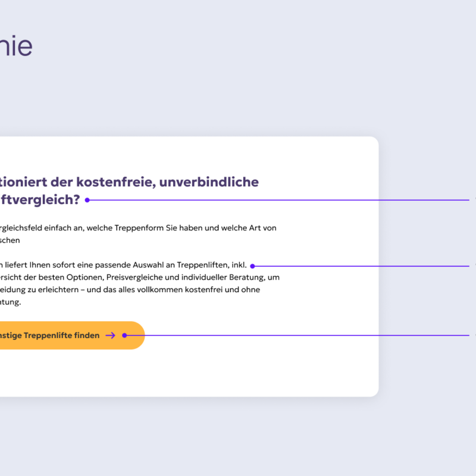Click the annotation line extending from yellow button
Screen dimensions: 476x476
(x=298, y=336)
